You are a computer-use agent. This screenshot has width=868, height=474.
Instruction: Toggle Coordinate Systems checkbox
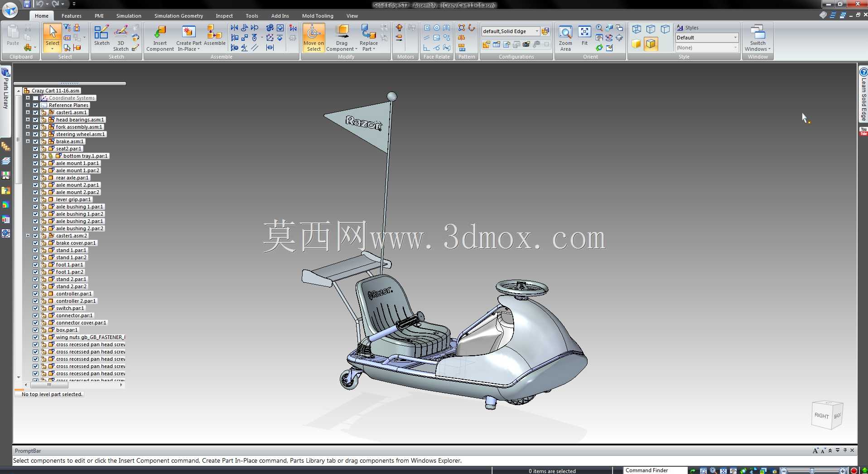pos(35,98)
